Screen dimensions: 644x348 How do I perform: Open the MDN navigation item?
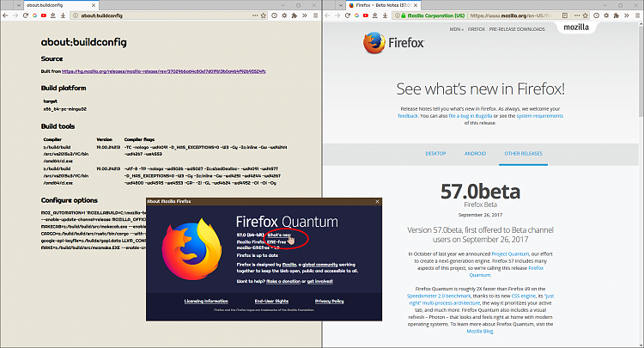pyautogui.click(x=456, y=29)
